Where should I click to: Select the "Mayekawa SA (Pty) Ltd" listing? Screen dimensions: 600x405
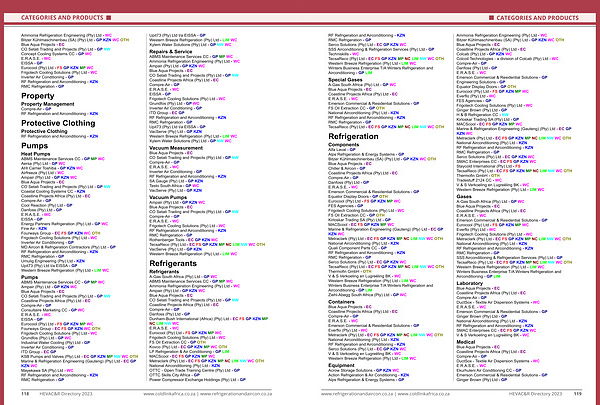tap(47, 371)
